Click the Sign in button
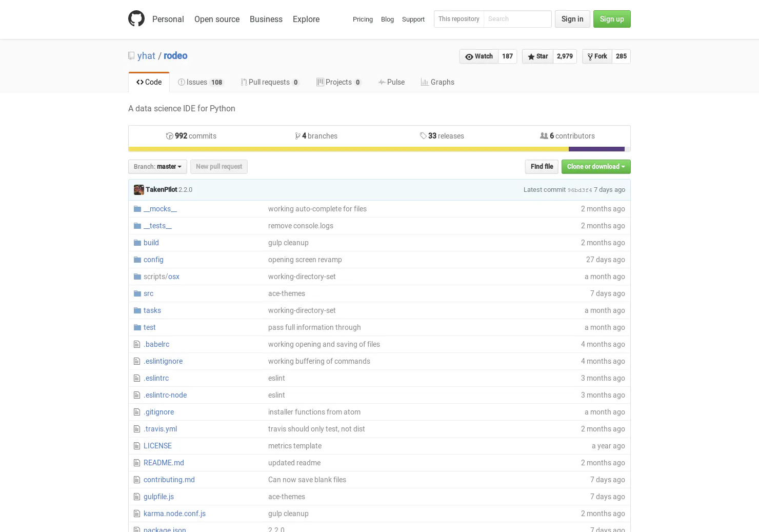Viewport: 759px width, 532px height. coord(572,19)
